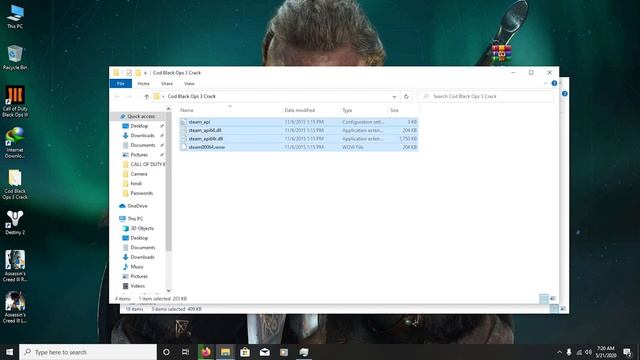The image size is (640, 360).
Task: Select Internet Download Manager desktop shortcut
Action: (15, 142)
